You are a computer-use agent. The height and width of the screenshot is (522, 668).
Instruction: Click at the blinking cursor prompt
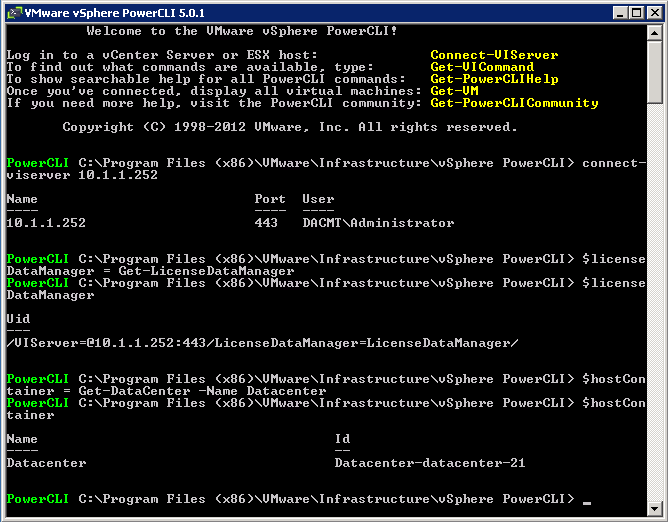coord(587,501)
